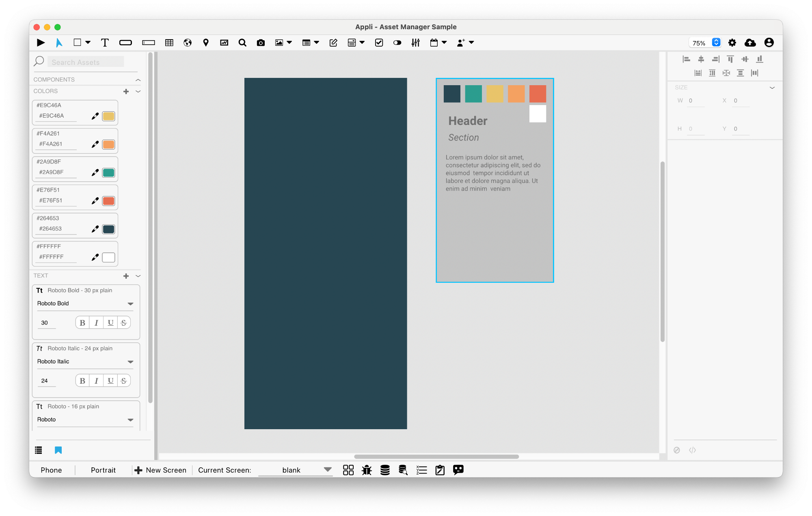Viewport: 812px width, 516px height.
Task: Click the database/storage icon in status bar
Action: 385,470
